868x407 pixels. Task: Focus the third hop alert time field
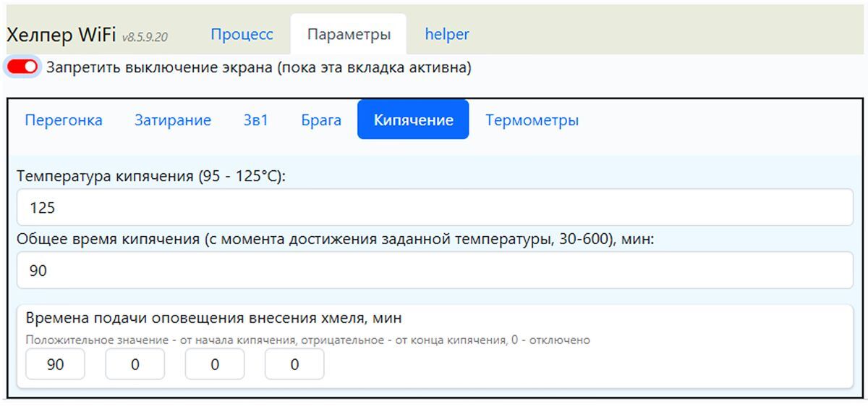click(x=215, y=364)
